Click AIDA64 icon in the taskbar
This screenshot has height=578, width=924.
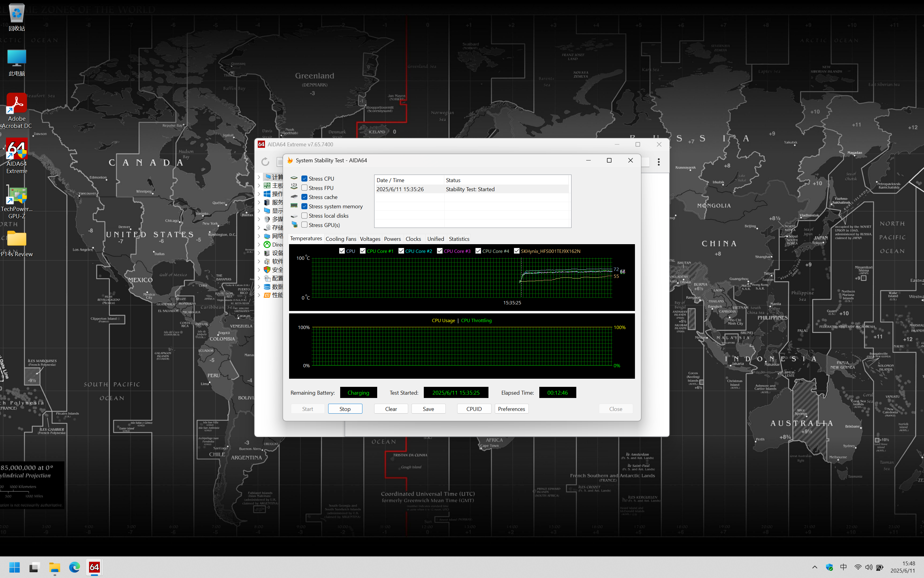click(x=94, y=567)
